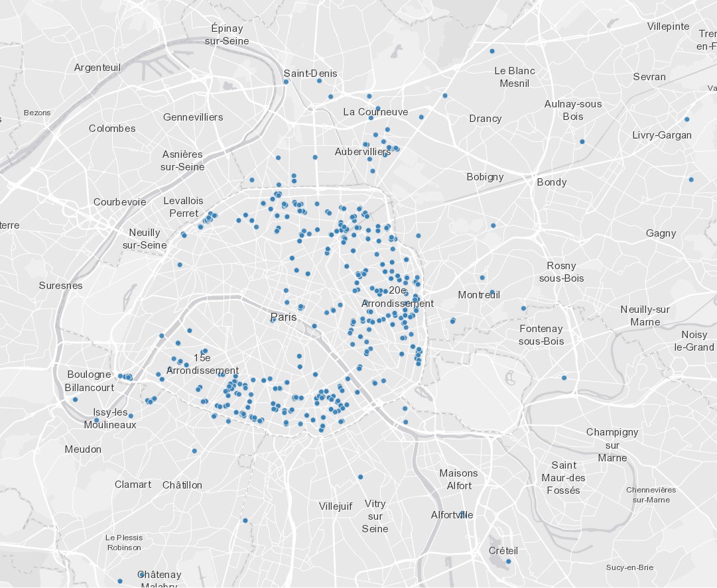Click the marker east of Bobigny label
The width and height of the screenshot is (717, 588).
[690, 180]
